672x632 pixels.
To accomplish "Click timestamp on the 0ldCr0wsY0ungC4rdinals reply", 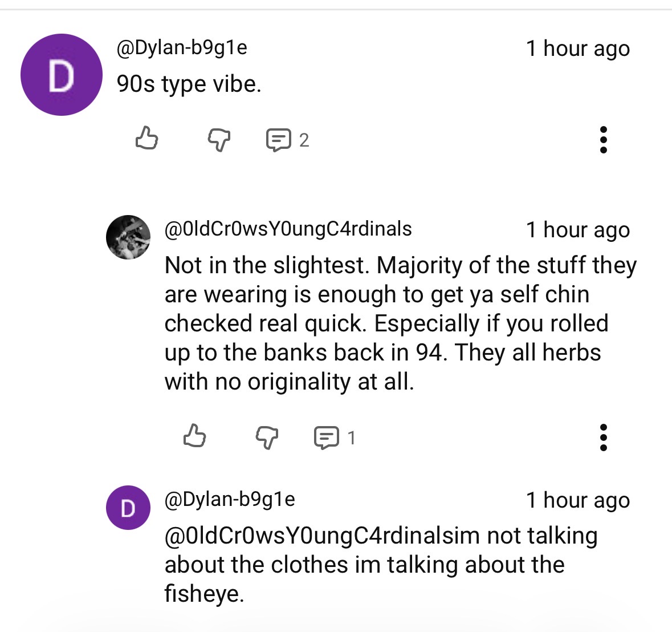I will point(577,230).
